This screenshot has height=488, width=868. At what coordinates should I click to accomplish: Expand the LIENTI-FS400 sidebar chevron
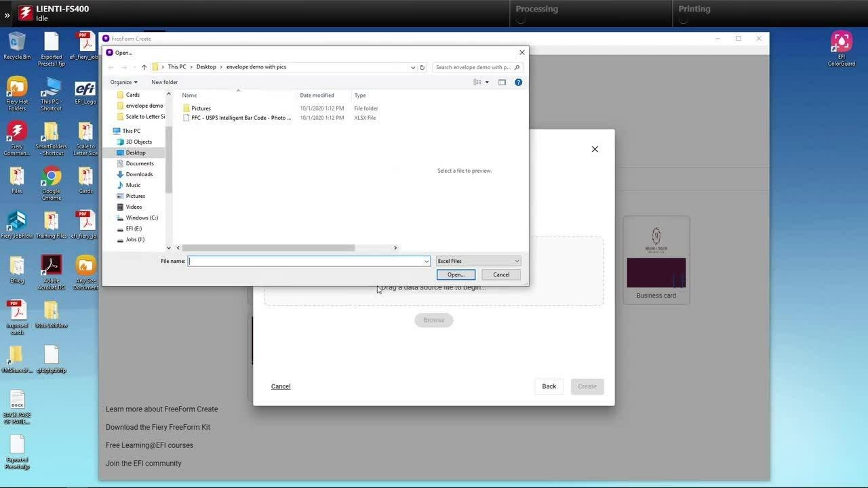(7, 15)
